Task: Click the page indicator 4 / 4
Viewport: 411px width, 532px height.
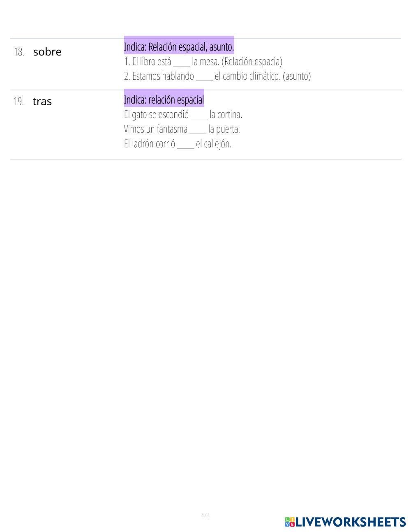Action: pyautogui.click(x=205, y=515)
